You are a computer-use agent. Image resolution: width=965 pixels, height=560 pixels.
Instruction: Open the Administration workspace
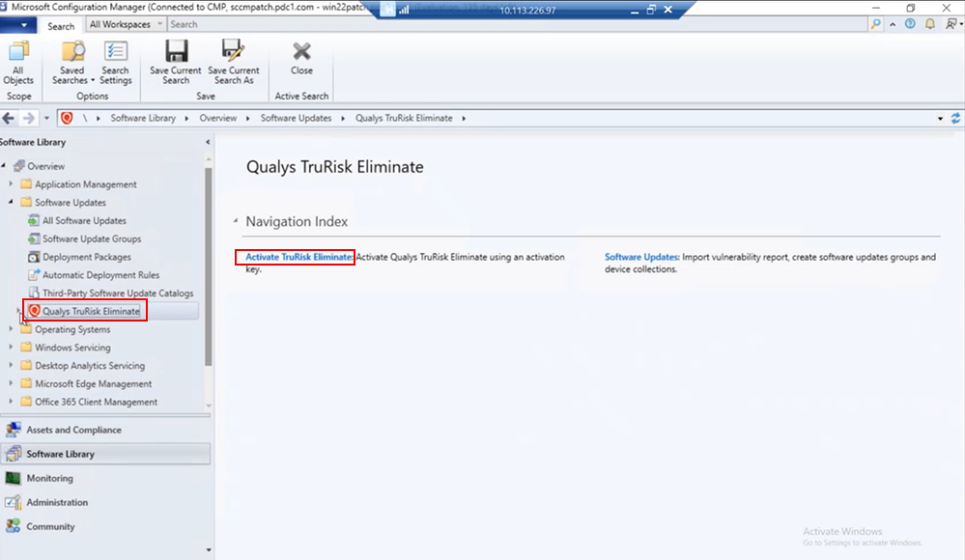57,502
